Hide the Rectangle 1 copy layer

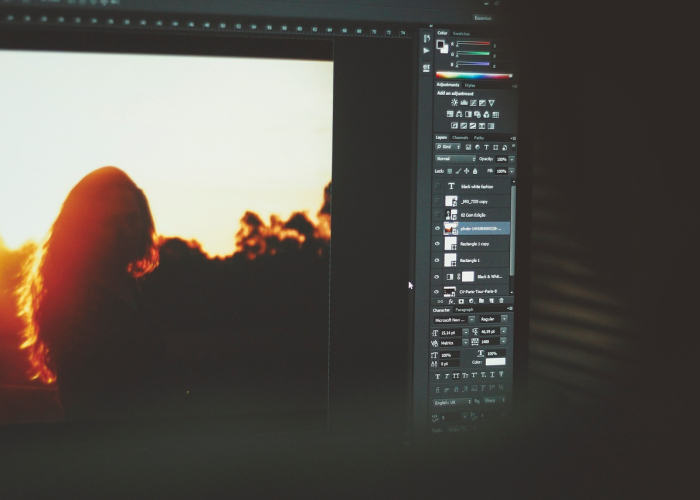point(437,243)
